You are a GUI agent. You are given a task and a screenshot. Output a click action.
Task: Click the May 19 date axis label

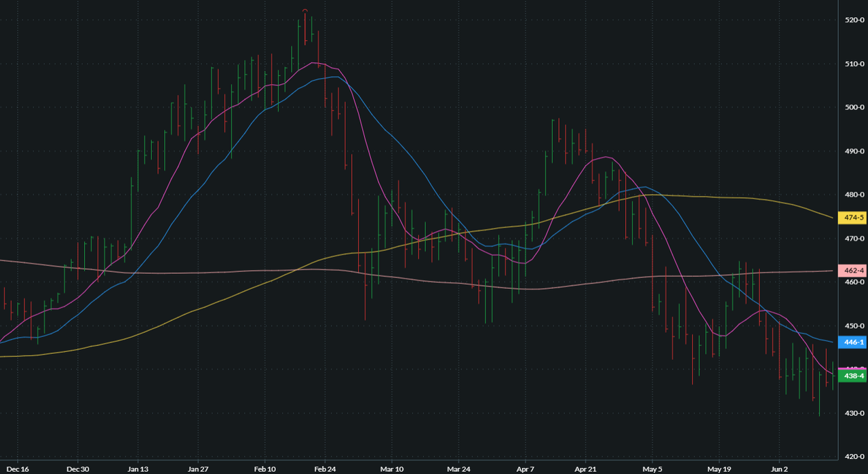(719, 469)
